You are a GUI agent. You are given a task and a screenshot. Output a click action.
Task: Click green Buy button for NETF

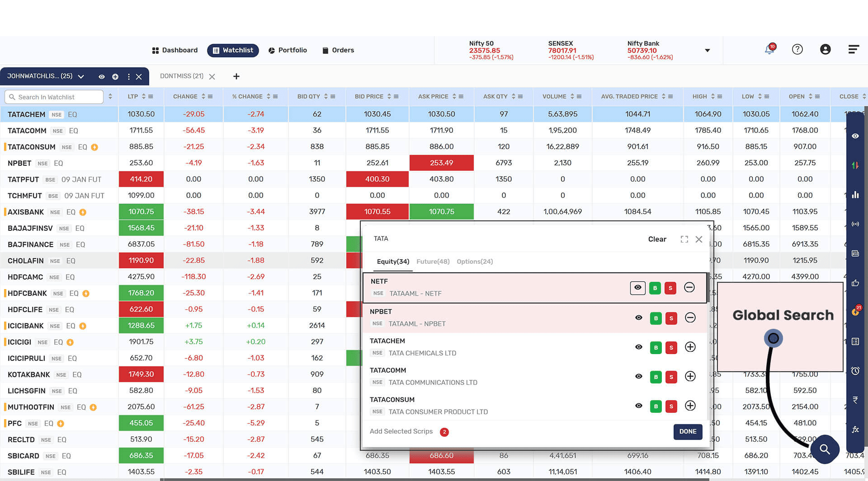655,288
